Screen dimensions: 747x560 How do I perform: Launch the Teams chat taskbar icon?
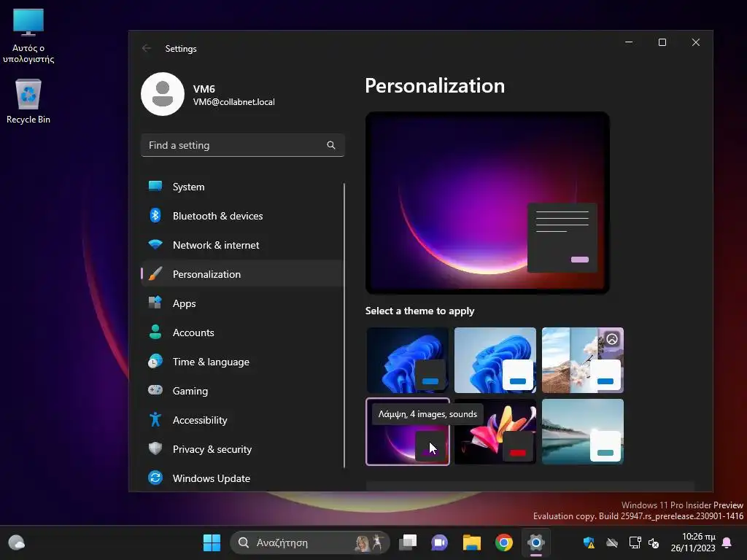[x=439, y=542]
